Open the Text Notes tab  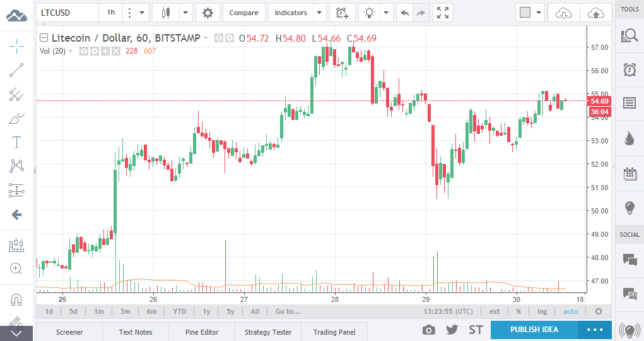(136, 332)
